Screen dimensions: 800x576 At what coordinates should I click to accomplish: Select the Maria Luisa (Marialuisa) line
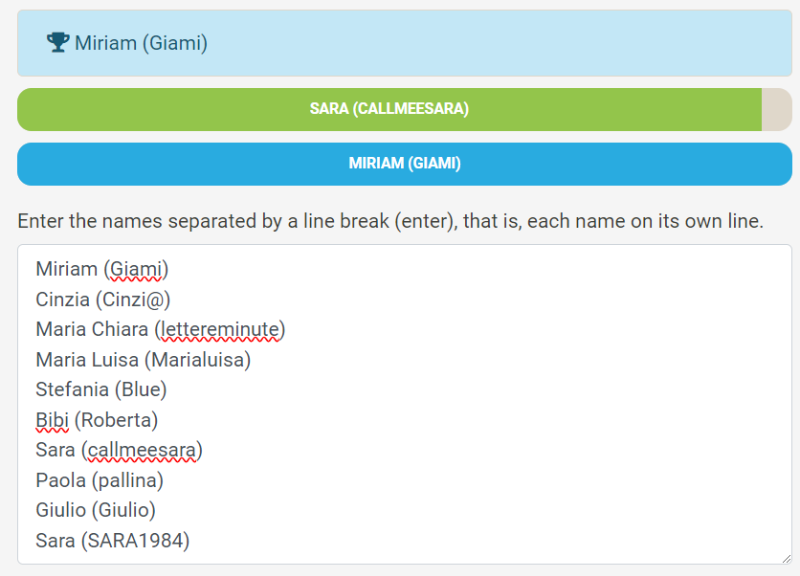[x=143, y=359]
